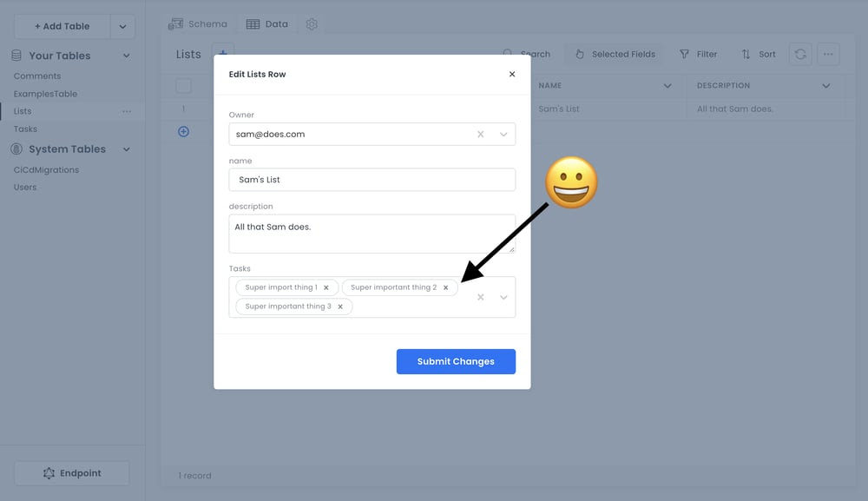Remove the Super import thing 1 tag
Viewport: 868px width, 501px height.
[x=326, y=287]
